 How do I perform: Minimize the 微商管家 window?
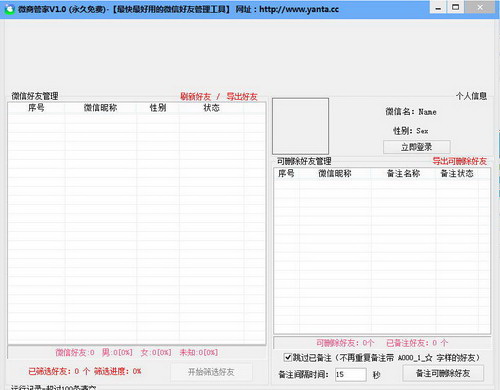[x=439, y=8]
